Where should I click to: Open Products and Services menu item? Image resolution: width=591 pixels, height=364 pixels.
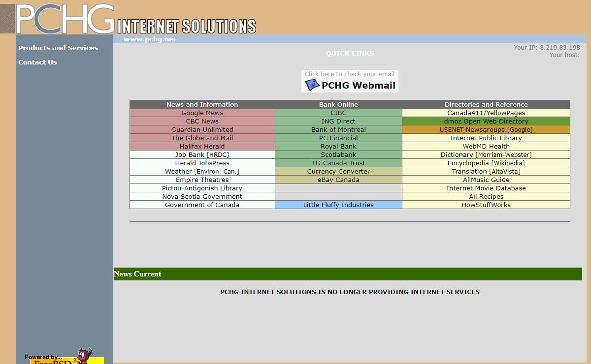pyautogui.click(x=58, y=48)
